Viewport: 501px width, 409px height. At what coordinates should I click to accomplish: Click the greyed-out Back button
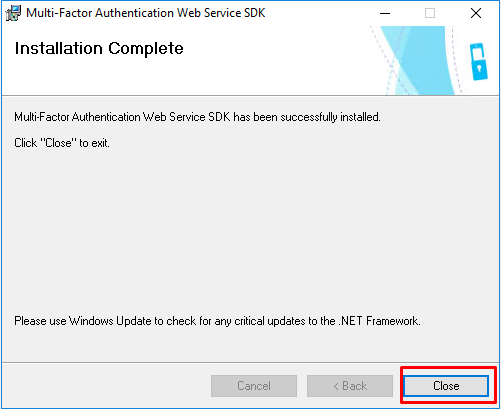[350, 386]
